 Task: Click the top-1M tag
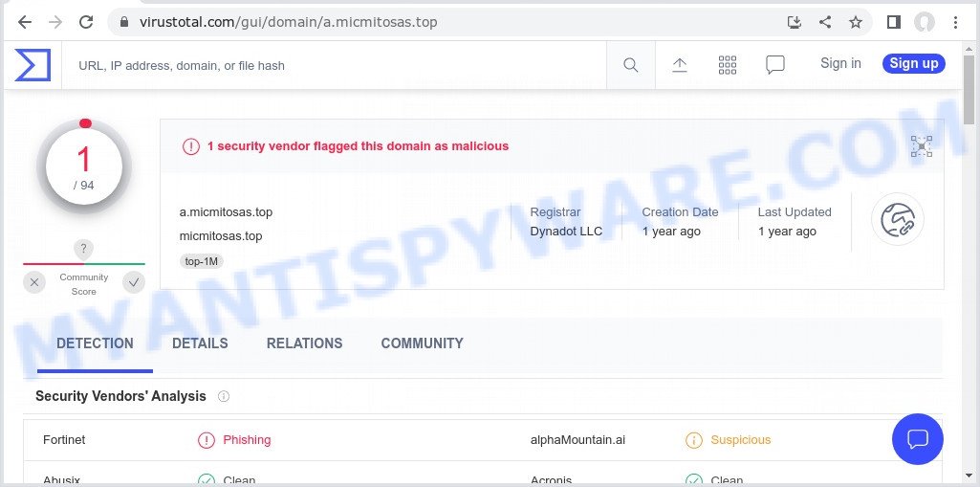tap(201, 261)
